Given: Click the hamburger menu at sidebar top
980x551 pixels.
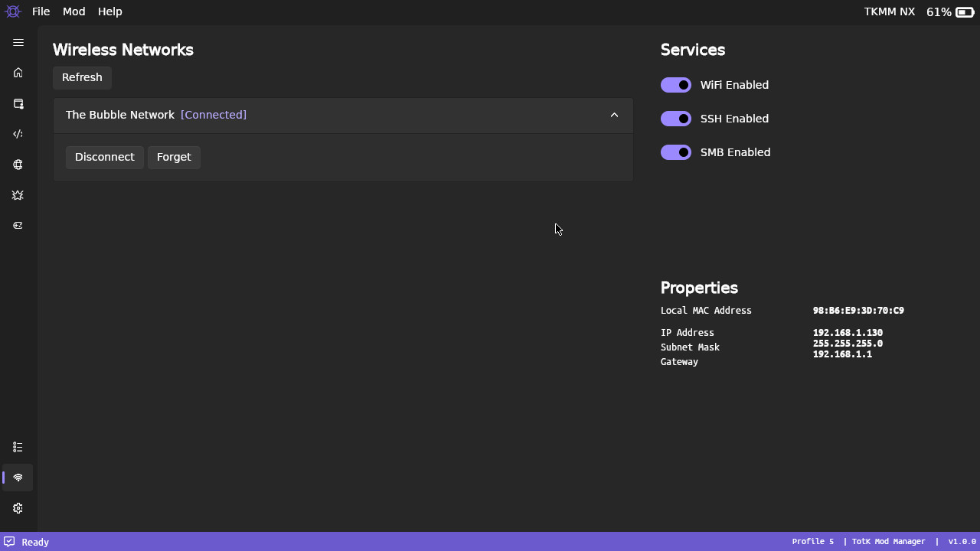Looking at the screenshot, I should 18,42.
